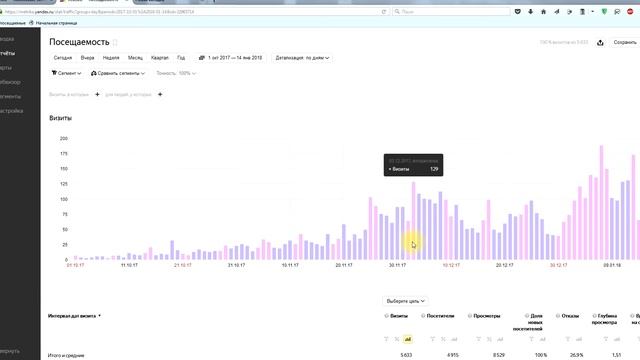
Task: Click filter funnel icon under Посетители column
Action: coord(433,339)
